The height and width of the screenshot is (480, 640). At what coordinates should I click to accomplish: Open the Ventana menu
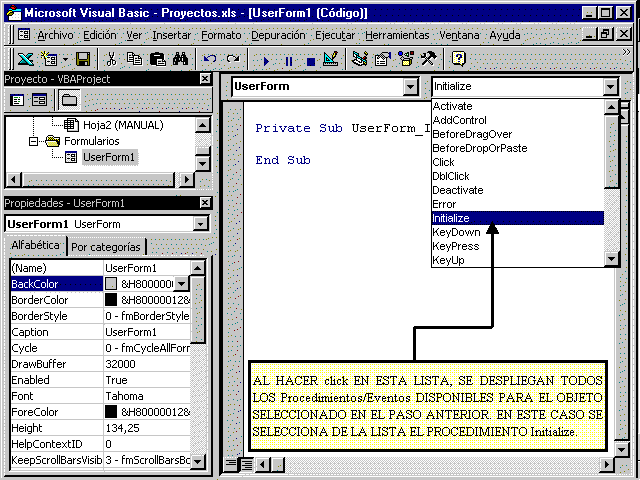click(459, 36)
